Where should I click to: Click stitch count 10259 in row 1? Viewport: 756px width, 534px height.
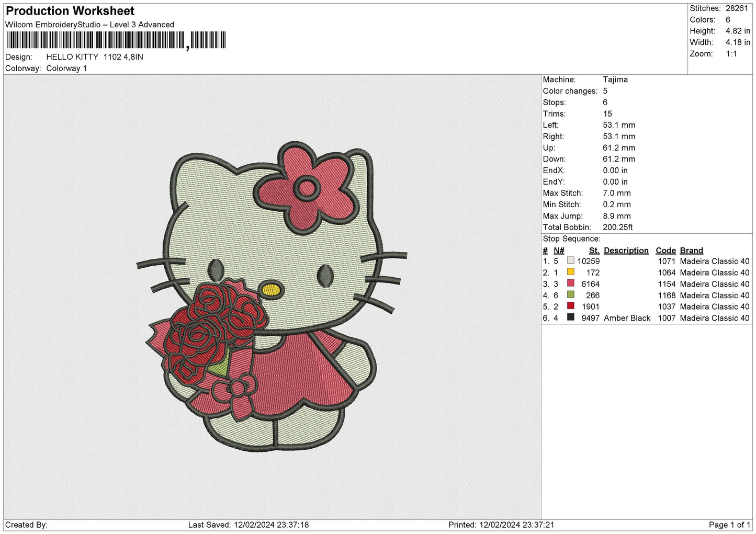coord(589,261)
